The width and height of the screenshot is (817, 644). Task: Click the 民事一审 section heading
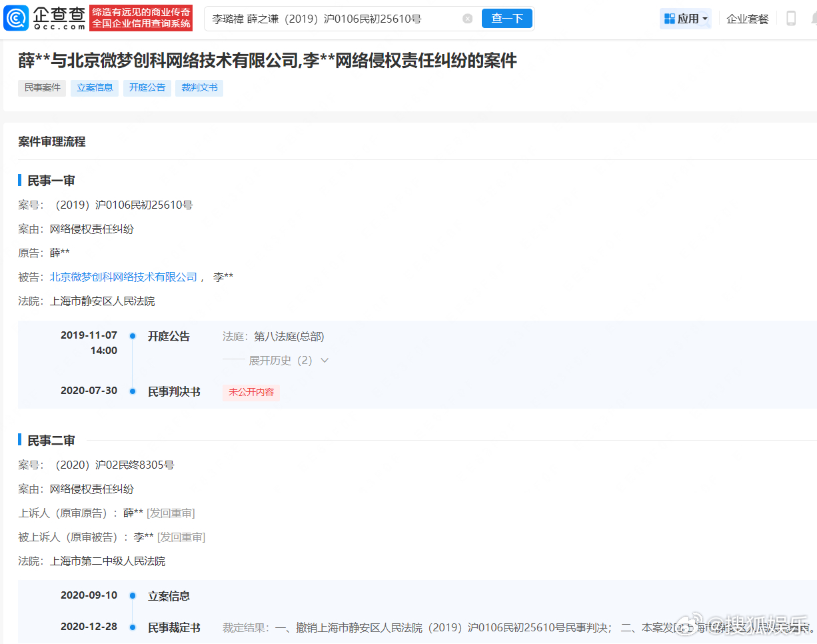coord(51,181)
